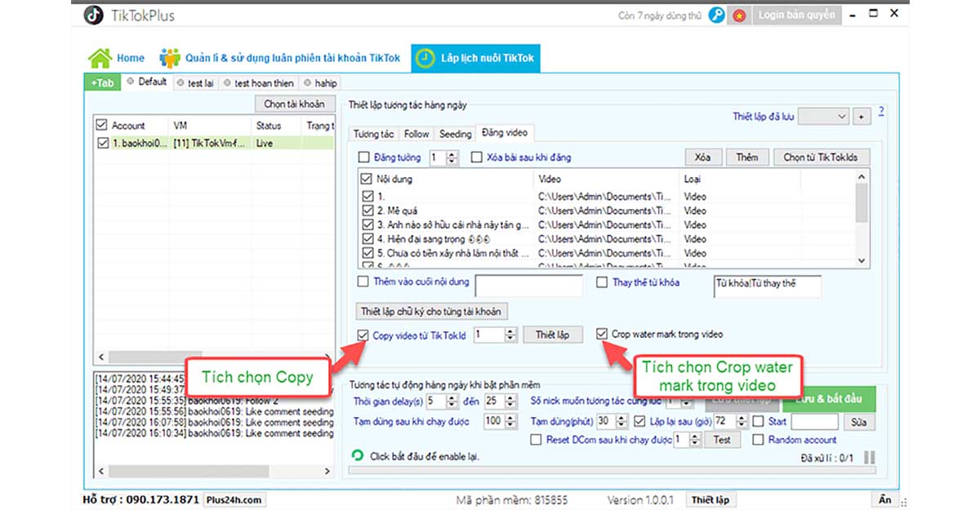Expand the 'Thiết lập đã lưu' dropdown
This screenshot has height=510, width=980.
click(823, 117)
